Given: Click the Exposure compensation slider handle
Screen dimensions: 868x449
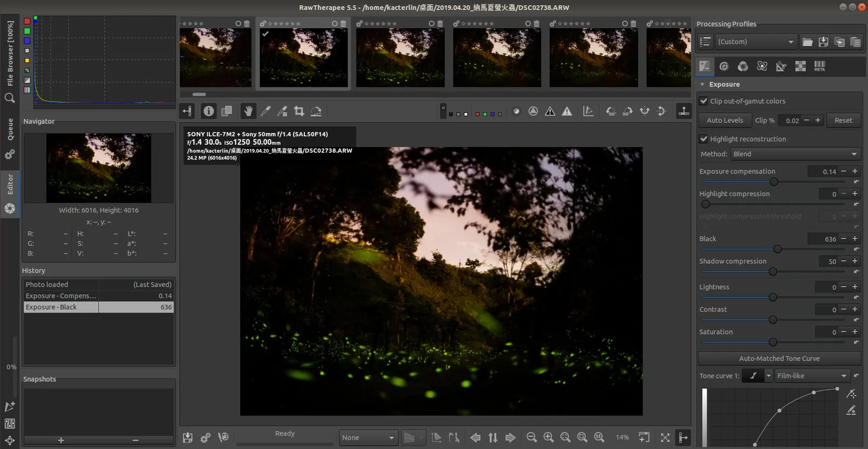Looking at the screenshot, I should coord(774,182).
